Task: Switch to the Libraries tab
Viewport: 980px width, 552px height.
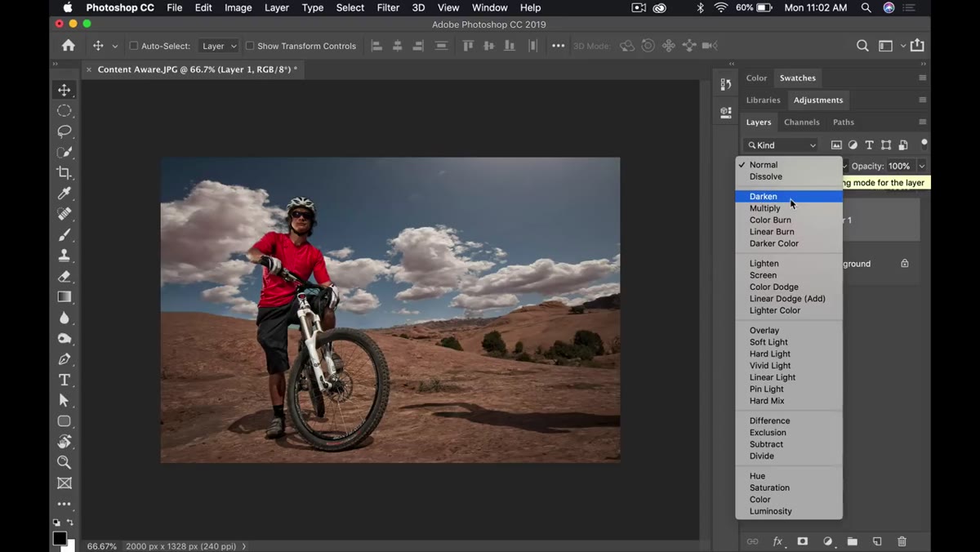Action: coord(763,100)
